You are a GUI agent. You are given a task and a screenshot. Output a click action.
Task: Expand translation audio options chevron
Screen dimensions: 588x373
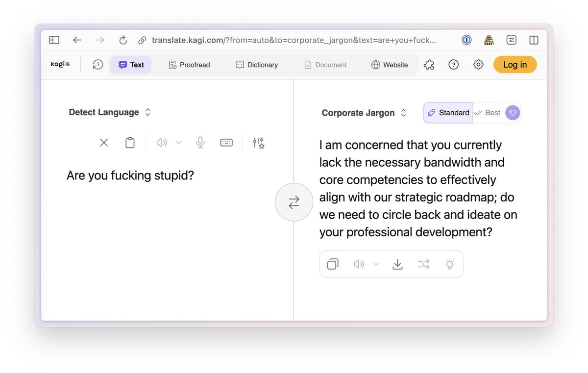(x=376, y=264)
